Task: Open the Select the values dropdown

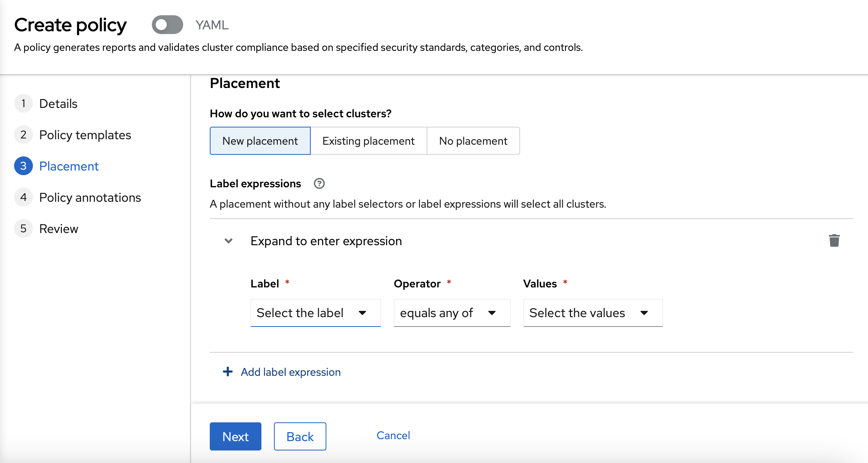Action: coord(592,313)
